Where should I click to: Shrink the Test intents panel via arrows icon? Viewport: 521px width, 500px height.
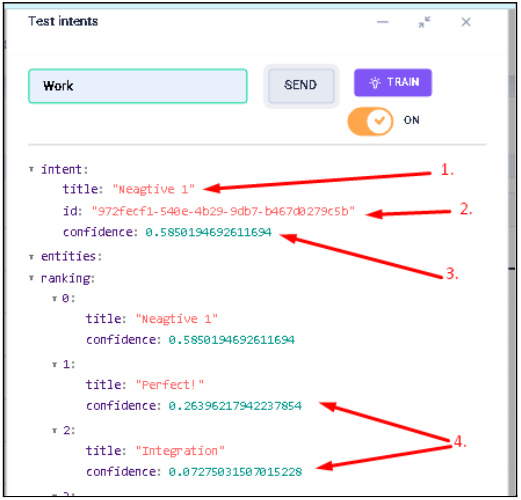point(424,22)
